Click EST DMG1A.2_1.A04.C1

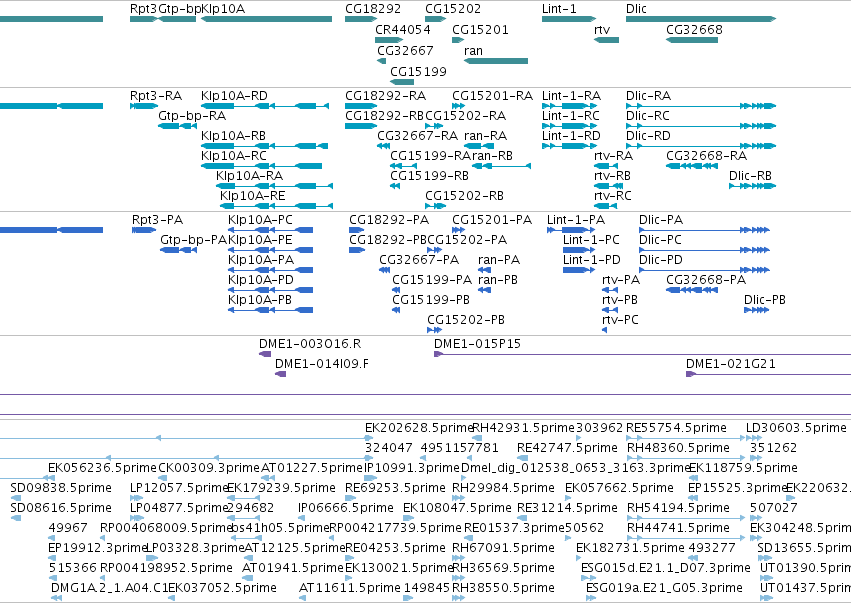[x=109, y=588]
